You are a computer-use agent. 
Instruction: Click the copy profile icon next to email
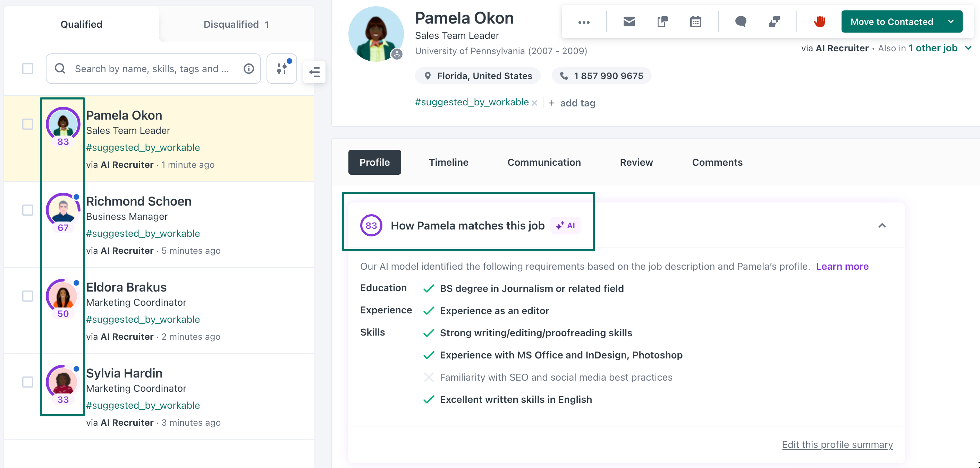(x=662, y=22)
